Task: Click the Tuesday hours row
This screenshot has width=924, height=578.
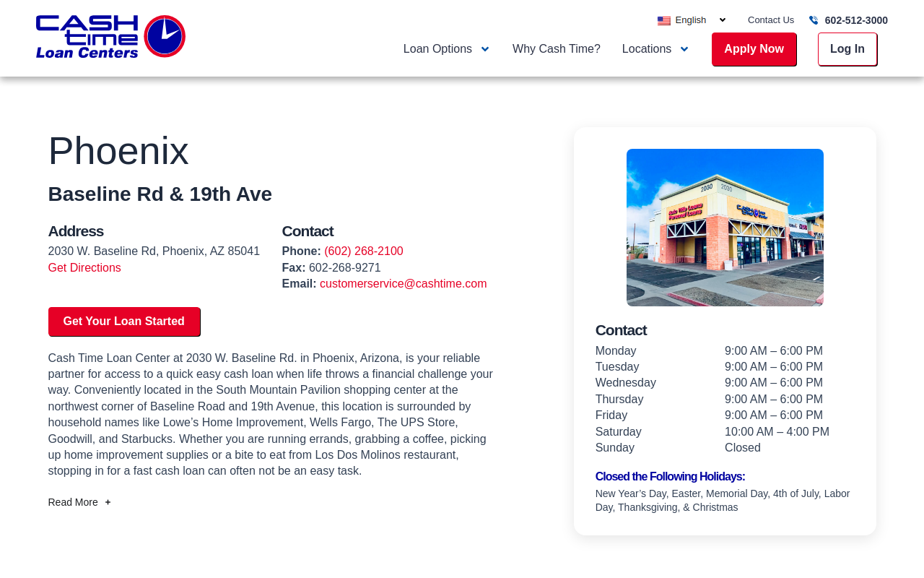Action: 725,367
